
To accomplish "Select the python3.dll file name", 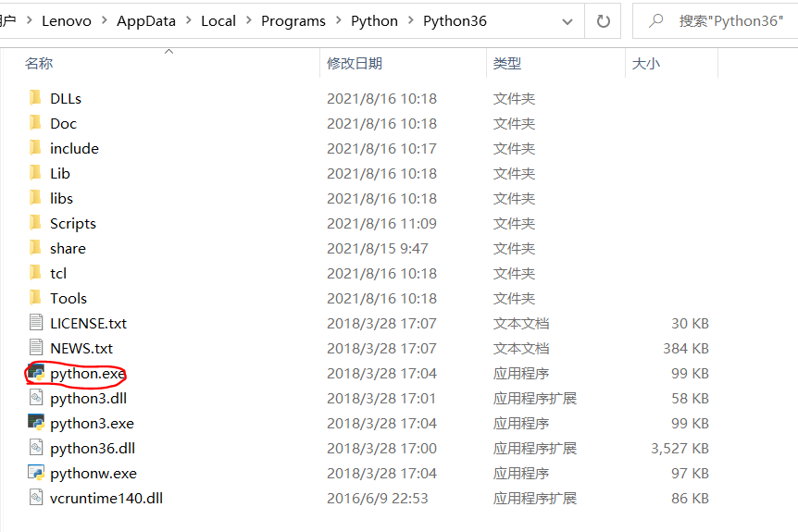I will [89, 398].
